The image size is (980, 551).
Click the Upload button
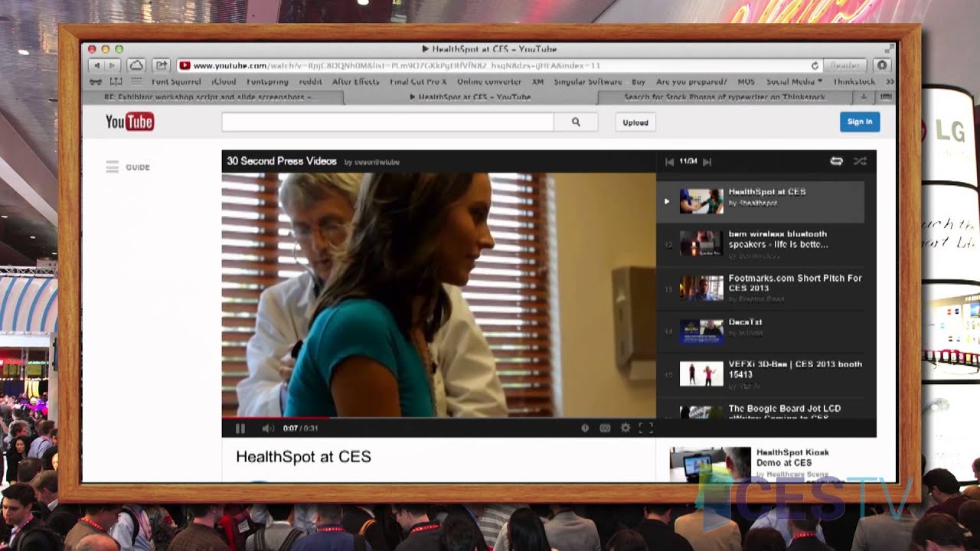(x=635, y=122)
